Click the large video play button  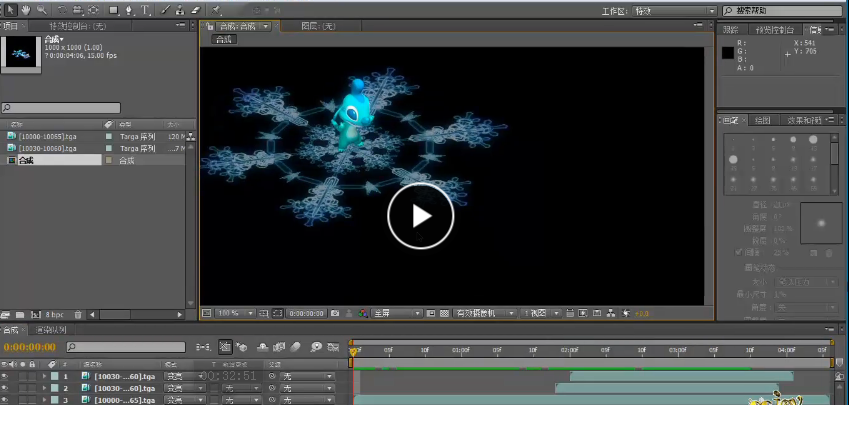[x=421, y=216]
